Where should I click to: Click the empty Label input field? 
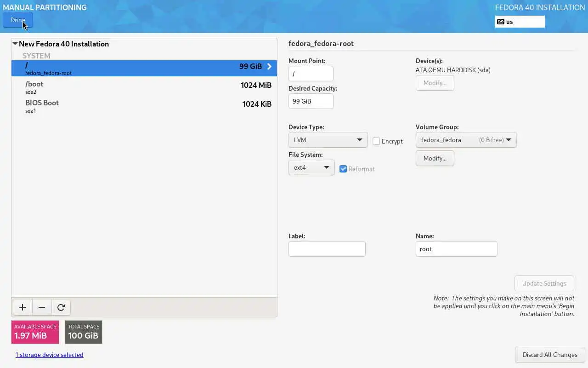point(327,249)
